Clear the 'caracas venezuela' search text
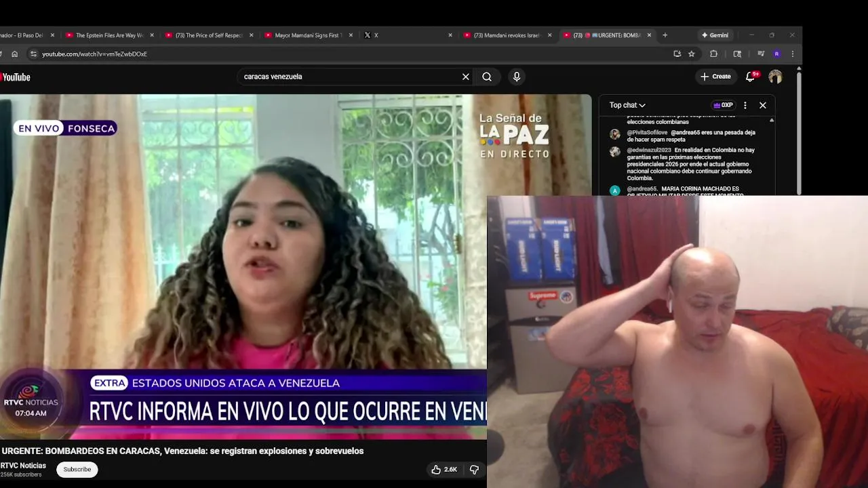 coord(466,77)
